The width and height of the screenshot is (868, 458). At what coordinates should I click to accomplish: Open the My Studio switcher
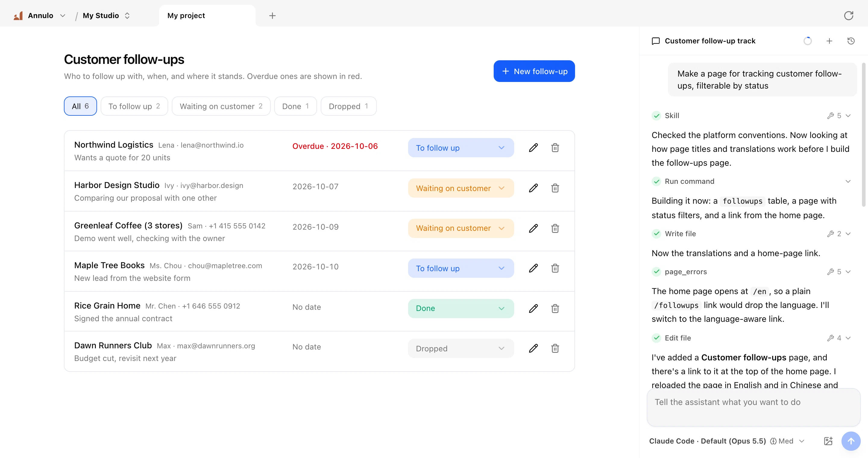[106, 15]
